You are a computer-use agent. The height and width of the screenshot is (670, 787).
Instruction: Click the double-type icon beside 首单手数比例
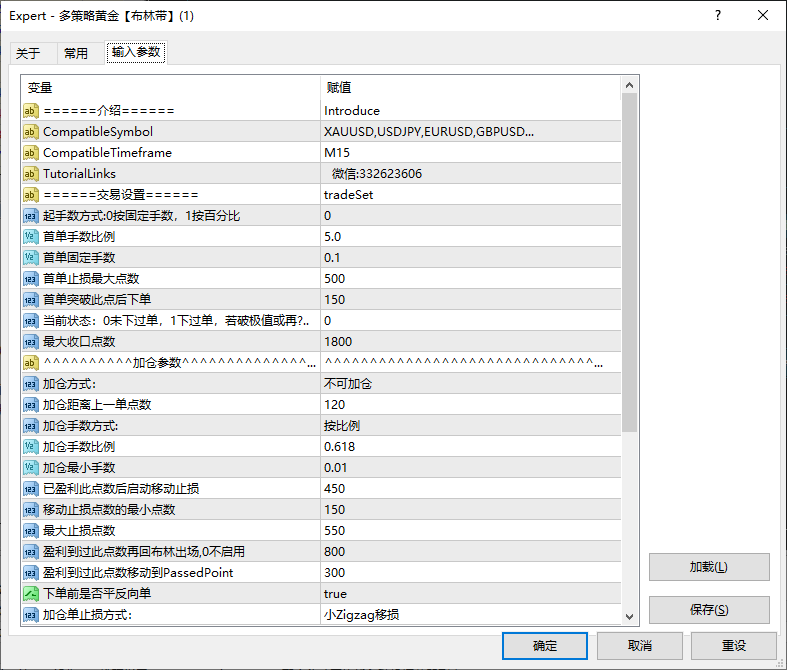point(31,237)
